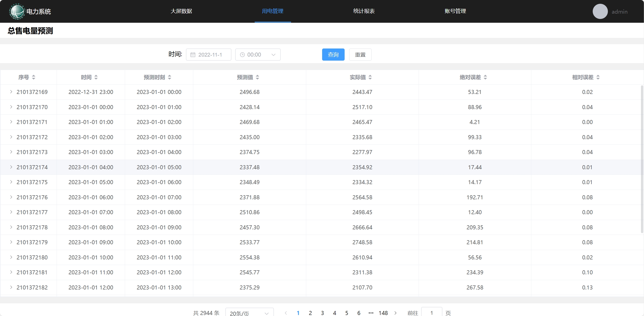Expand row 2101372180
Screen dimensions: 644x316
pos(11,257)
